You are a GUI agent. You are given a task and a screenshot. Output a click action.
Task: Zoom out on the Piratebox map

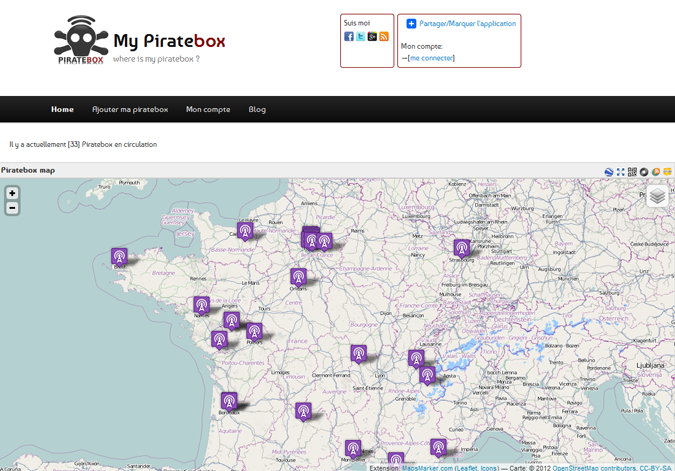(x=12, y=208)
